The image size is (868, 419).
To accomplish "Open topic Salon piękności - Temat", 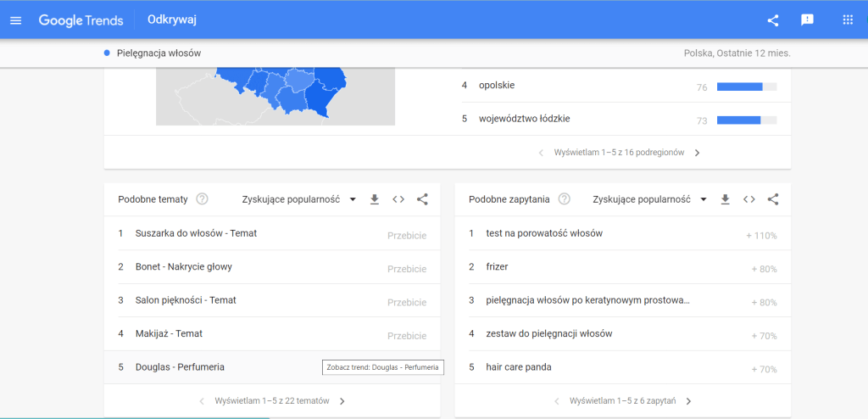I will (186, 300).
